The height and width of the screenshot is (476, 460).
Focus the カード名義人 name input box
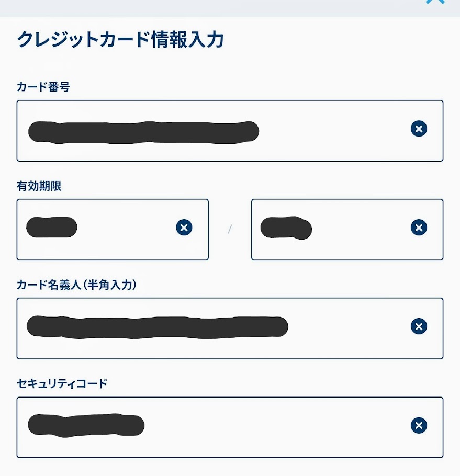(230, 328)
